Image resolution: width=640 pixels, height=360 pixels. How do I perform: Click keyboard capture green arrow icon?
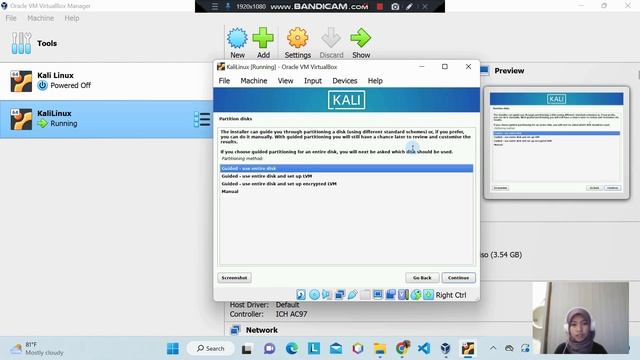428,295
